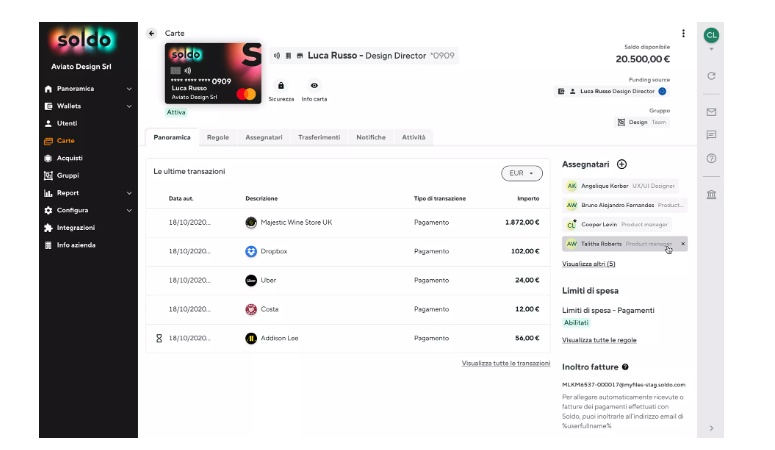Go back using the arrow beside Carte

click(152, 33)
